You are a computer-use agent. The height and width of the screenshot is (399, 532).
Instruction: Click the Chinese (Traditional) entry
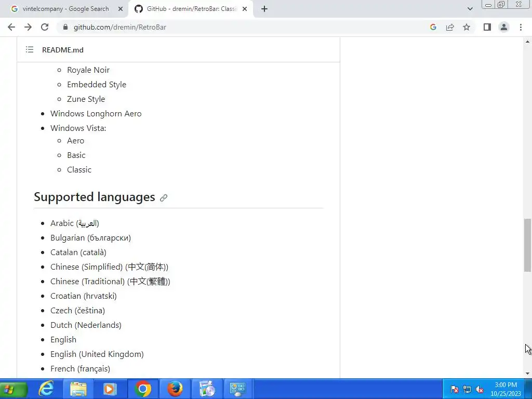110,282
